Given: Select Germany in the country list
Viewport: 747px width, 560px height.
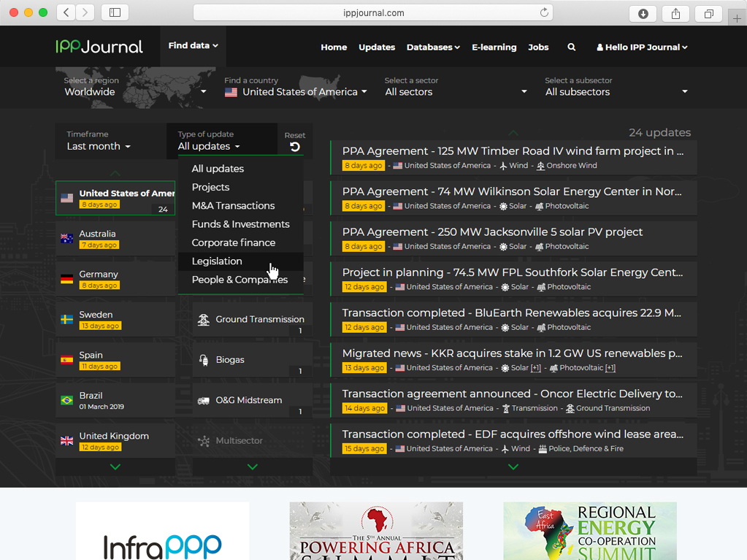Looking at the screenshot, I should tap(99, 275).
